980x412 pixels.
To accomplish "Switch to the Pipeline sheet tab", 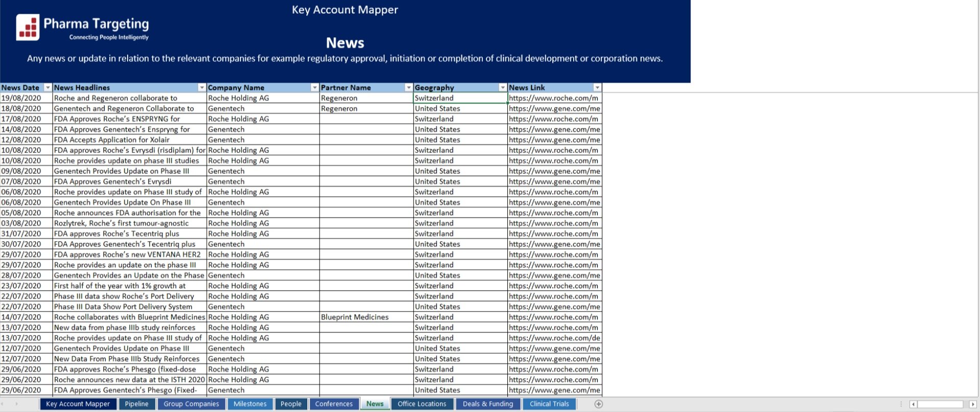I will (137, 404).
